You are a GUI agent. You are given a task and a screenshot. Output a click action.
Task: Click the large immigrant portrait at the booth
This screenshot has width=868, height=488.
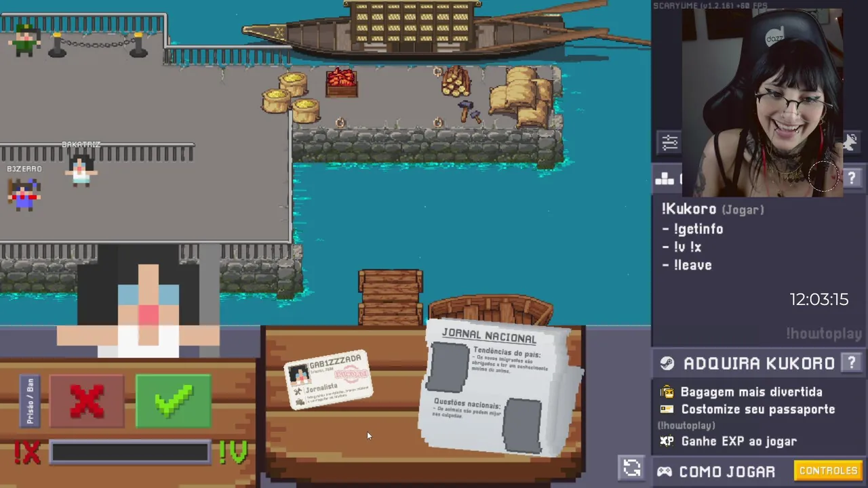(139, 302)
